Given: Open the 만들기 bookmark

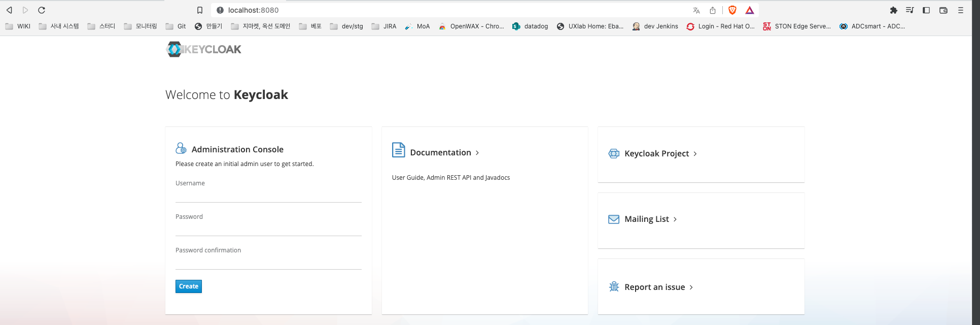Looking at the screenshot, I should pyautogui.click(x=208, y=26).
